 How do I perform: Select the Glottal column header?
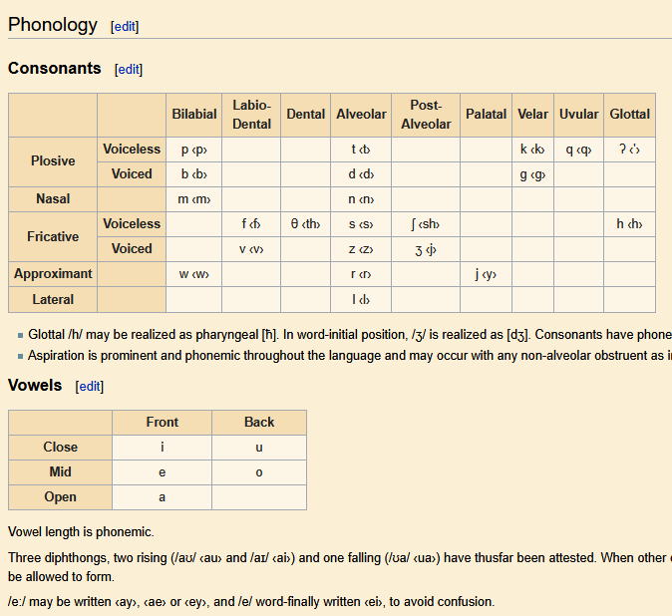point(629,115)
